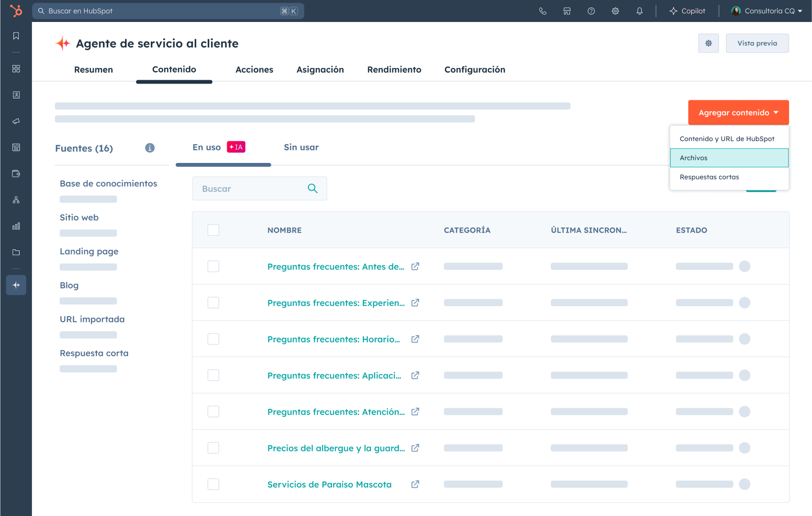Filter sources by Landing page

point(89,251)
